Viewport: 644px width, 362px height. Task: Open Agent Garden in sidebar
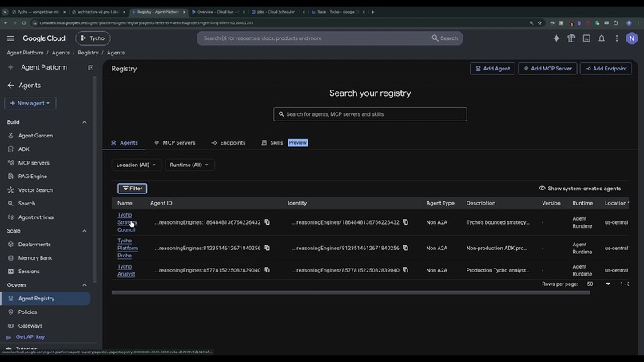click(35, 136)
